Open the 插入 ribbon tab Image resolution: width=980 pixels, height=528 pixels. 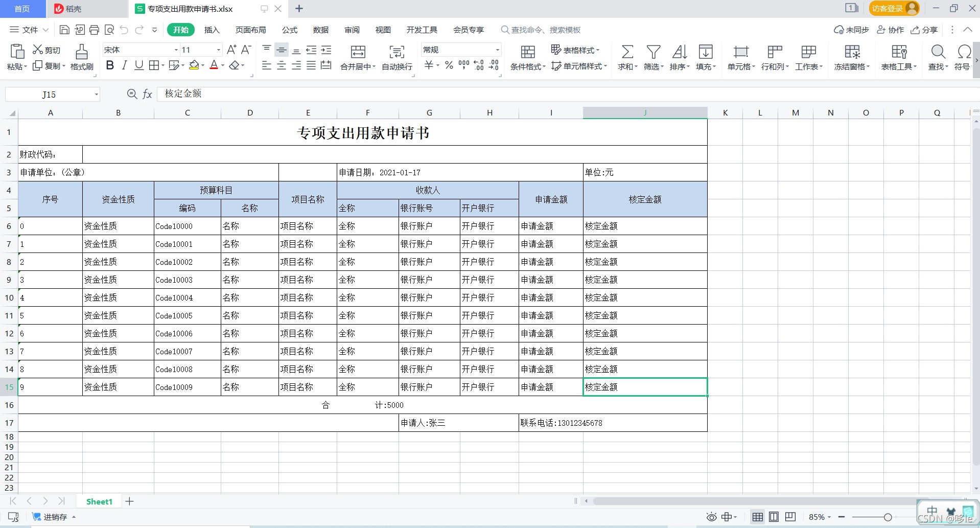click(x=212, y=30)
